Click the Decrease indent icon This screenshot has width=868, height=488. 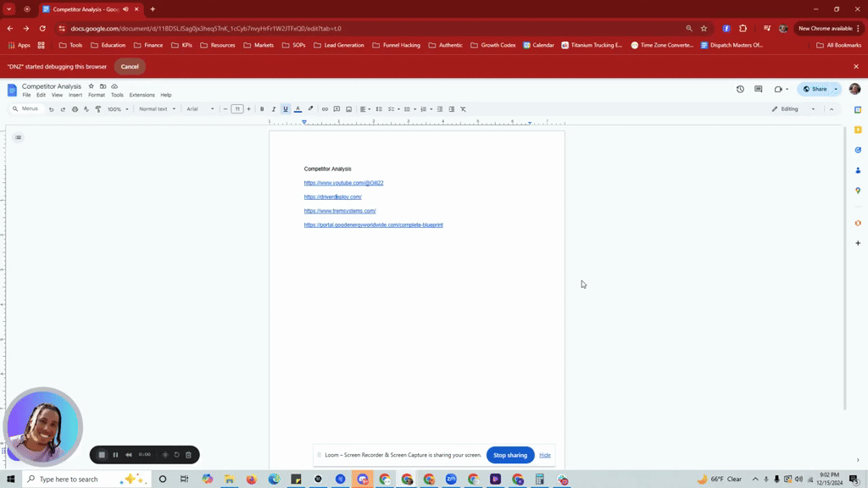[x=440, y=109]
